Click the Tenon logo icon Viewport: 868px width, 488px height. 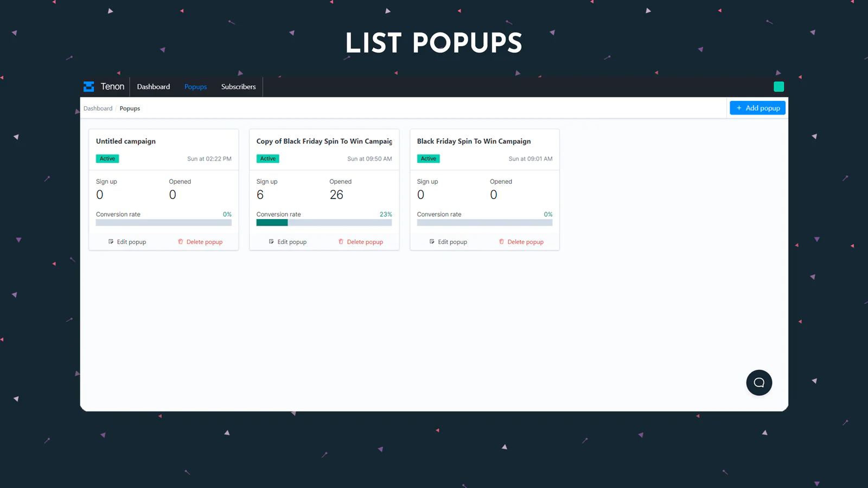click(x=88, y=87)
